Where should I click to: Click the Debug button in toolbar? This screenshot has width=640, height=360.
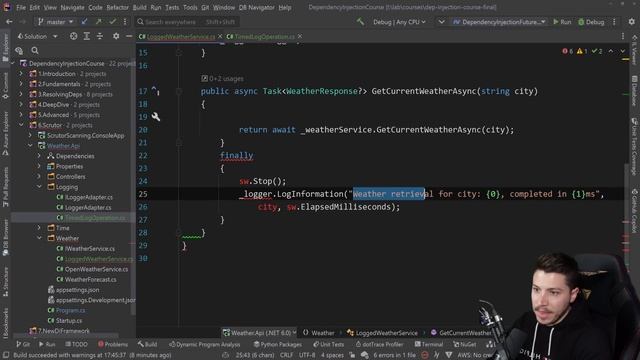click(591, 22)
